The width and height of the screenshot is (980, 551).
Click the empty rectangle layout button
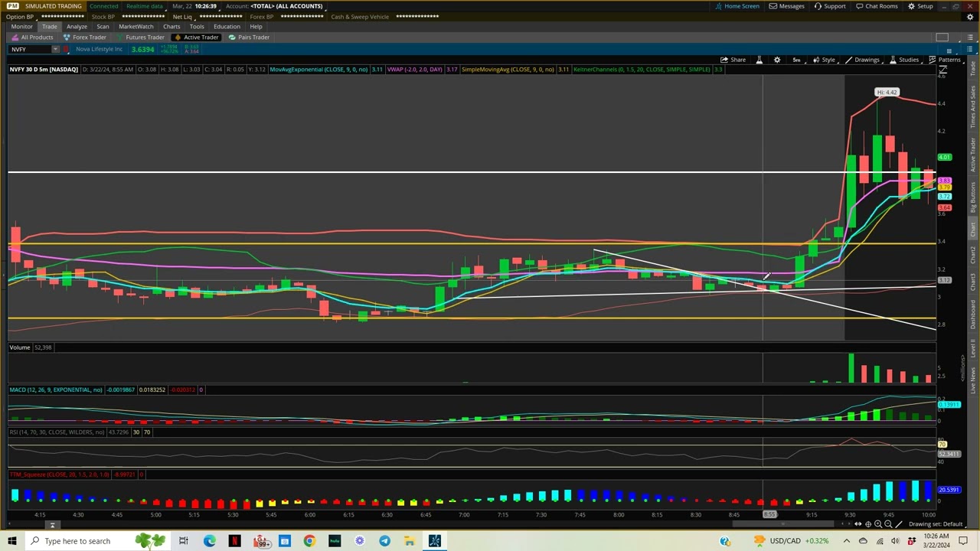click(x=942, y=37)
